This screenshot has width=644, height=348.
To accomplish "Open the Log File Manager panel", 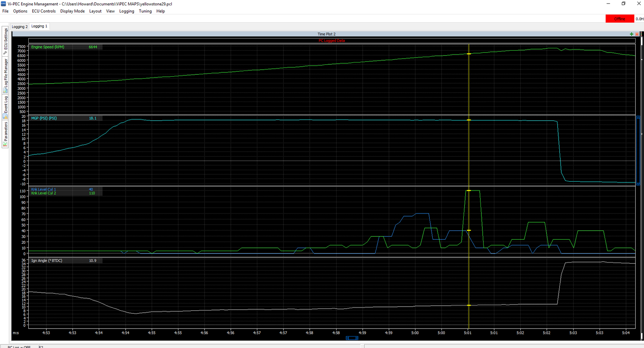I will 5,76.
